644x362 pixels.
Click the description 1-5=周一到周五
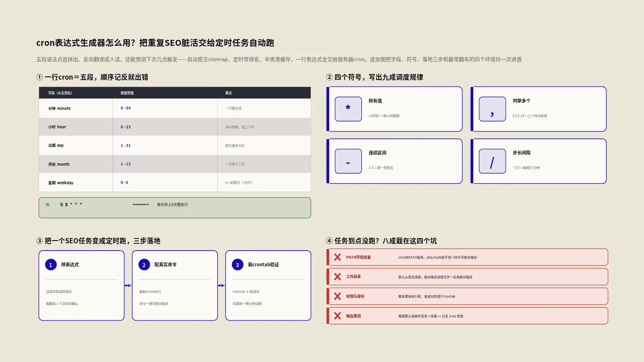pos(381,168)
